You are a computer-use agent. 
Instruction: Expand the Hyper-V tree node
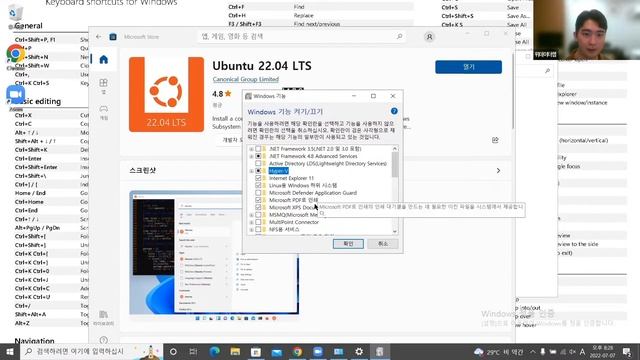[x=251, y=171]
